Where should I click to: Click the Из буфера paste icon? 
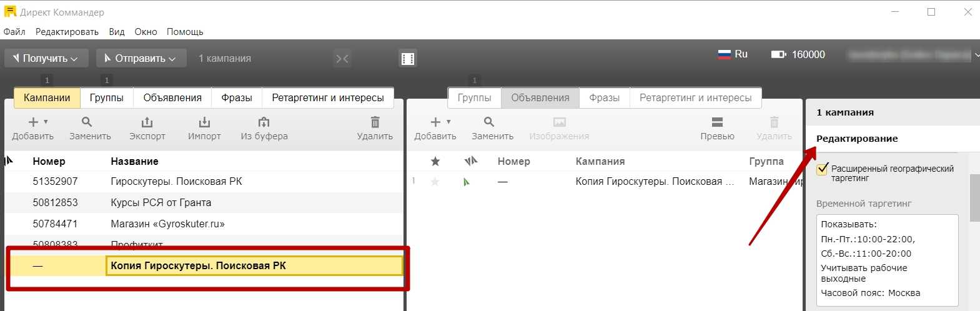coord(264,122)
